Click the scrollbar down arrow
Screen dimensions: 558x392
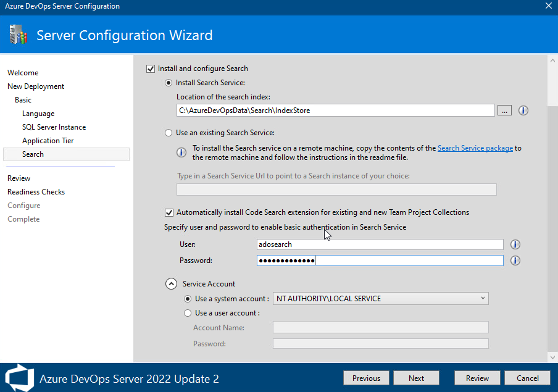[x=552, y=357]
